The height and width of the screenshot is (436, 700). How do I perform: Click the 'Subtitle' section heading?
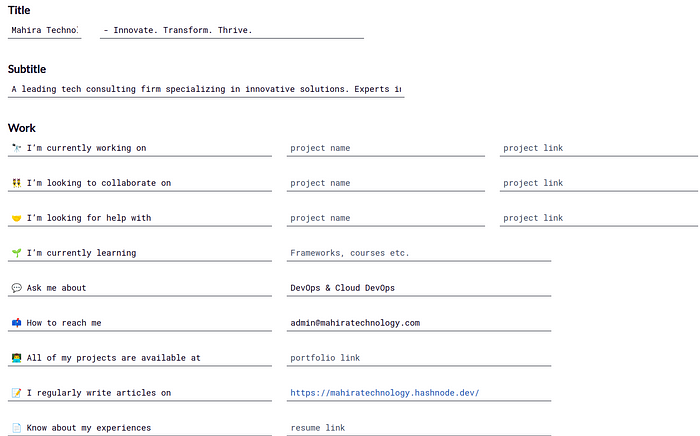pyautogui.click(x=27, y=69)
